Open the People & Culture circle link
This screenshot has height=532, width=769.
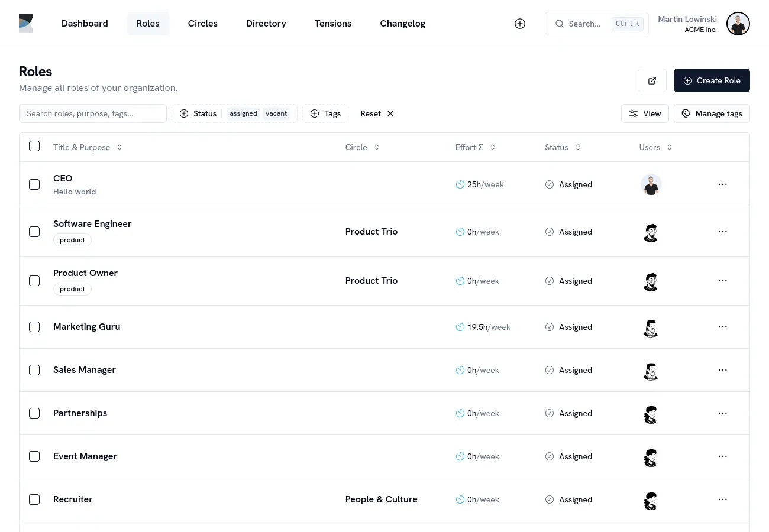(382, 499)
